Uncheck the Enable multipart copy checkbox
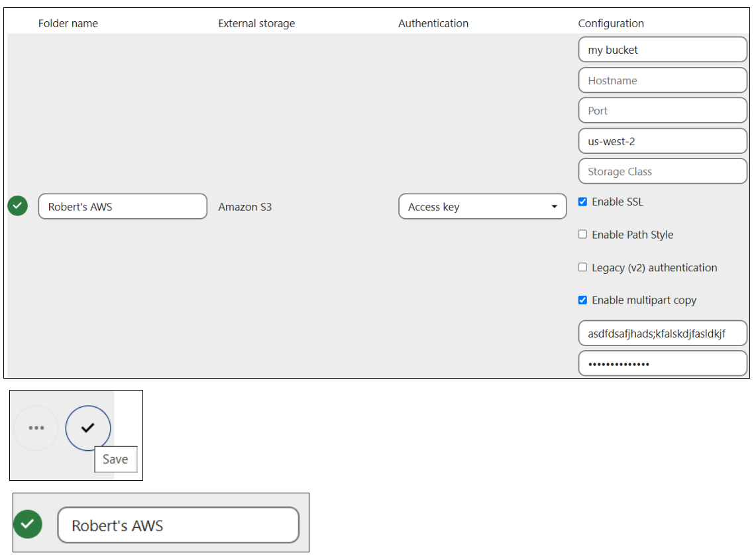Image resolution: width=756 pixels, height=555 pixels. point(583,300)
